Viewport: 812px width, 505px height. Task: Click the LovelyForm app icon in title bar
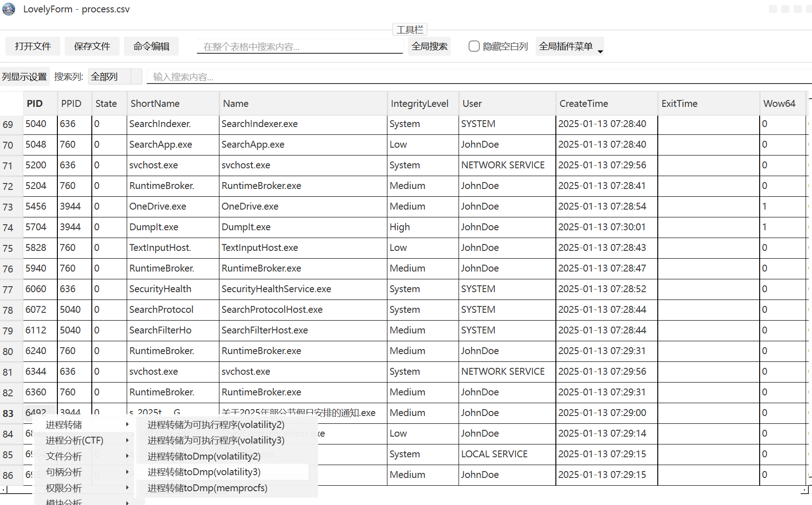(x=9, y=9)
